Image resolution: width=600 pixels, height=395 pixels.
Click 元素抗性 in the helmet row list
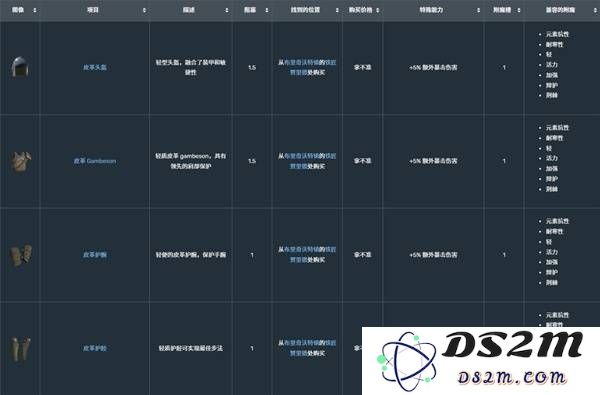point(557,34)
